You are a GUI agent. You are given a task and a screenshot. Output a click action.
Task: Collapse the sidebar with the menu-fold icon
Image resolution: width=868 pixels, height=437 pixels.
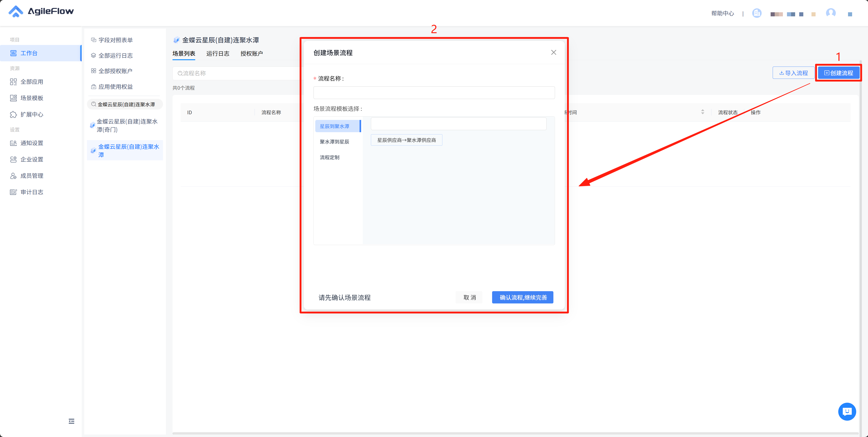click(x=72, y=421)
